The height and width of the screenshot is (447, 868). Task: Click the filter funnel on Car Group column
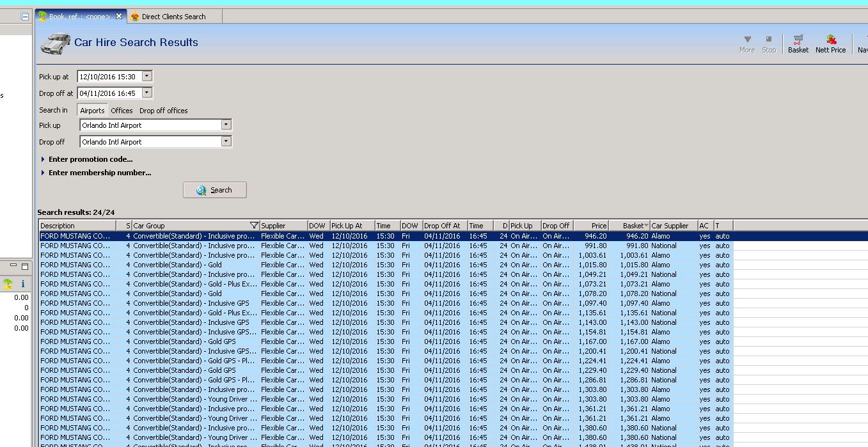tap(254, 226)
